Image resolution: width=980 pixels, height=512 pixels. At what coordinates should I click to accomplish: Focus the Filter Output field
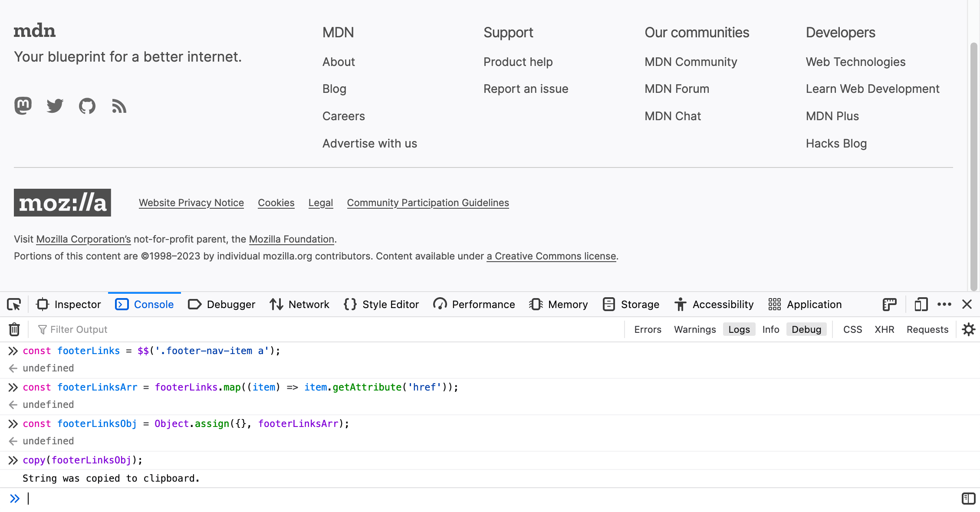326,329
